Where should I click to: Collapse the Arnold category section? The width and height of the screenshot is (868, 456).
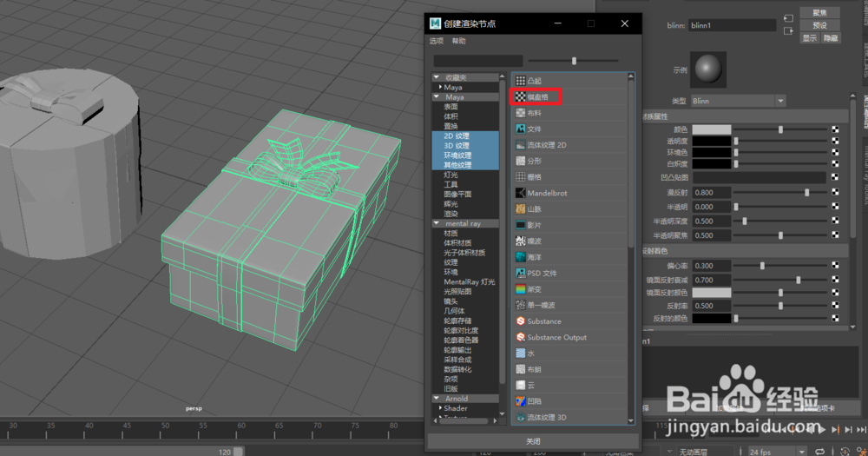coord(437,399)
